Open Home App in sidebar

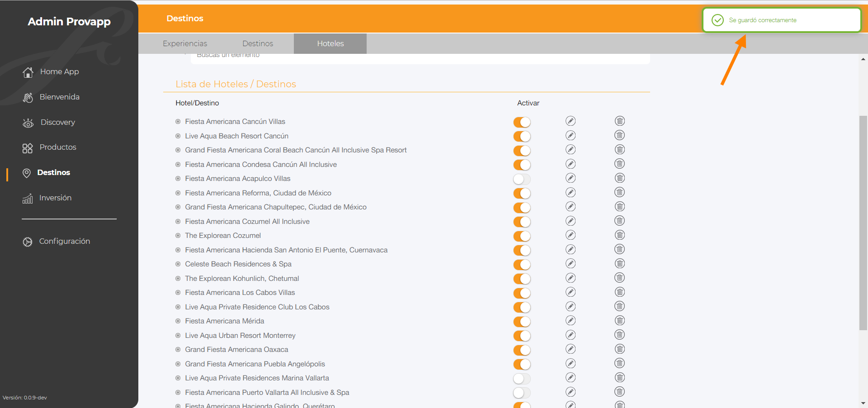51,72
